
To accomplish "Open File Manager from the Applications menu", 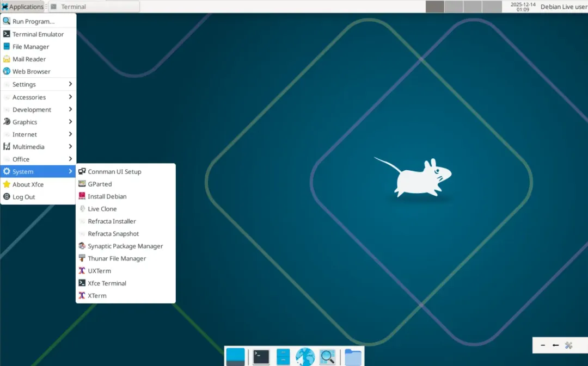I will point(38,46).
